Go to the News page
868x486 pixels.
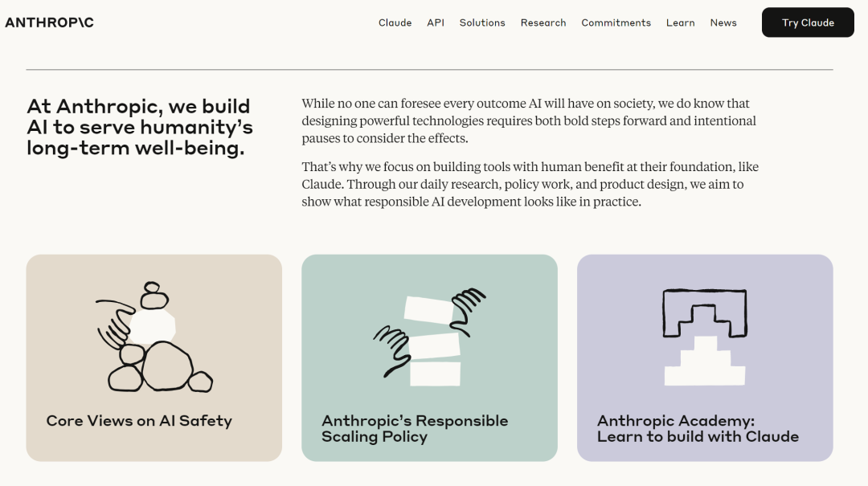pyautogui.click(x=723, y=22)
